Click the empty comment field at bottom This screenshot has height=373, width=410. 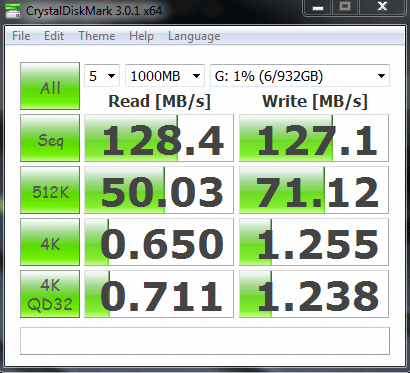[205, 341]
